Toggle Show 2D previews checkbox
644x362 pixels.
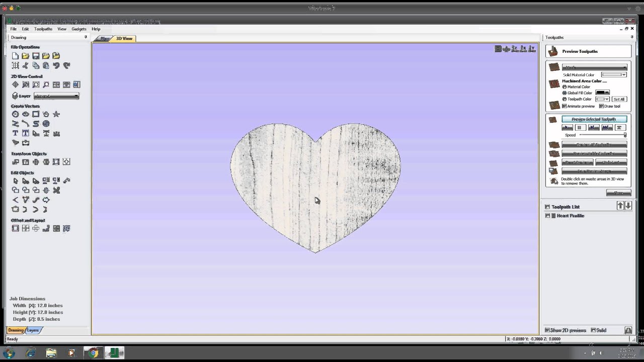click(x=547, y=330)
